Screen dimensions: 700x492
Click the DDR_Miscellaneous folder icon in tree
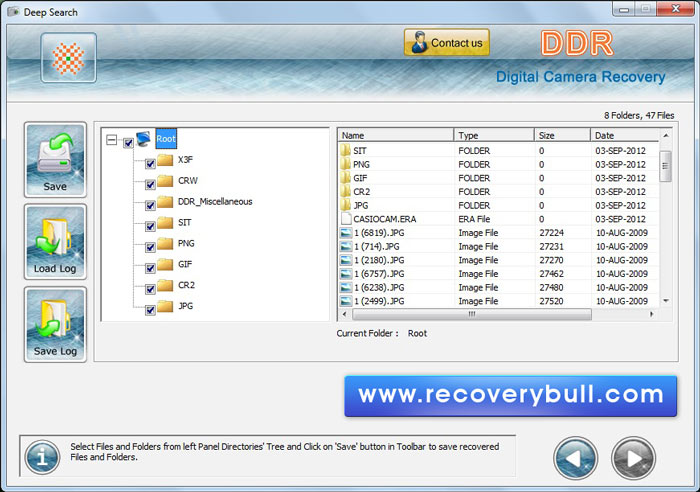[165, 202]
